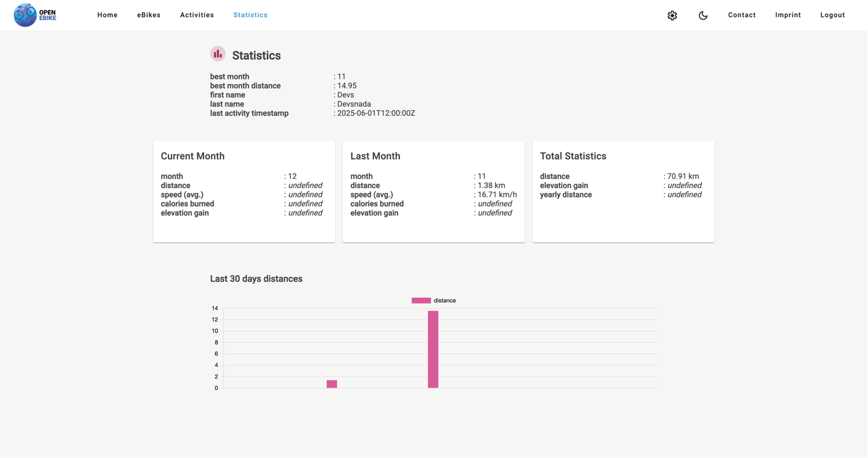
Task: Click the Last 30 days distances heading
Action: [x=256, y=279]
